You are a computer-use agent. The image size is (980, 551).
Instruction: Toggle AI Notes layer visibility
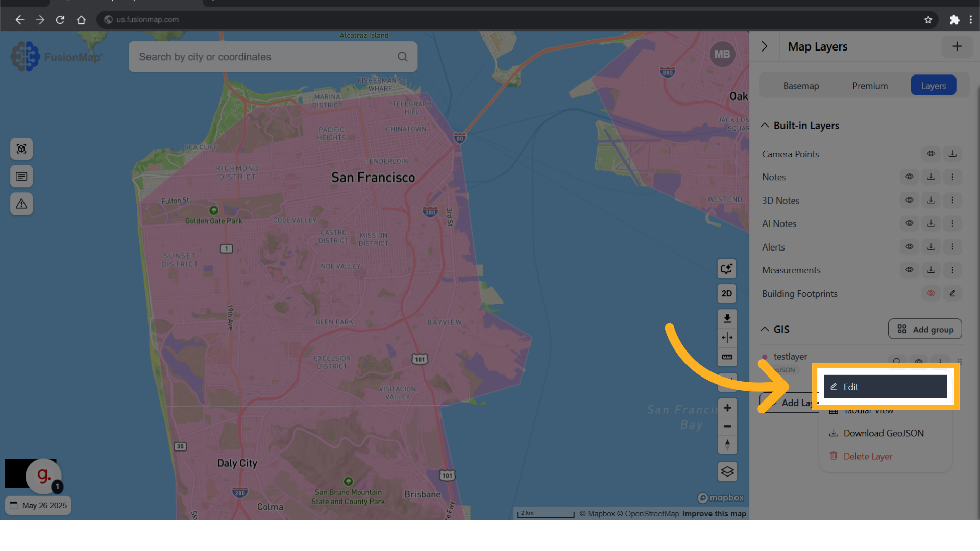(910, 223)
